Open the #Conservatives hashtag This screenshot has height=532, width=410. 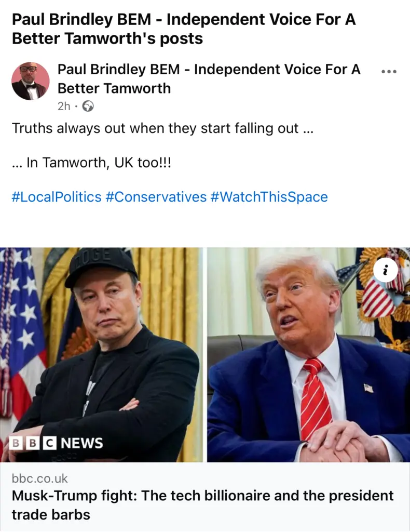156,197
